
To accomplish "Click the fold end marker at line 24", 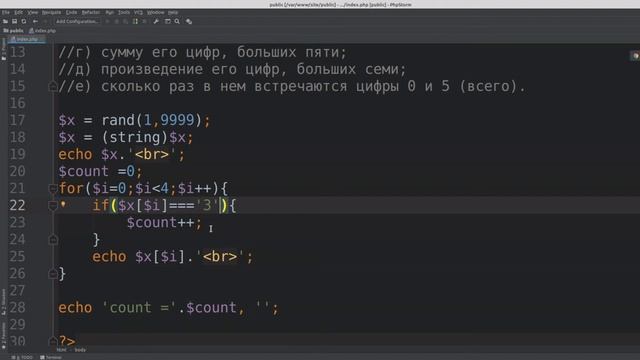I will tap(53, 240).
